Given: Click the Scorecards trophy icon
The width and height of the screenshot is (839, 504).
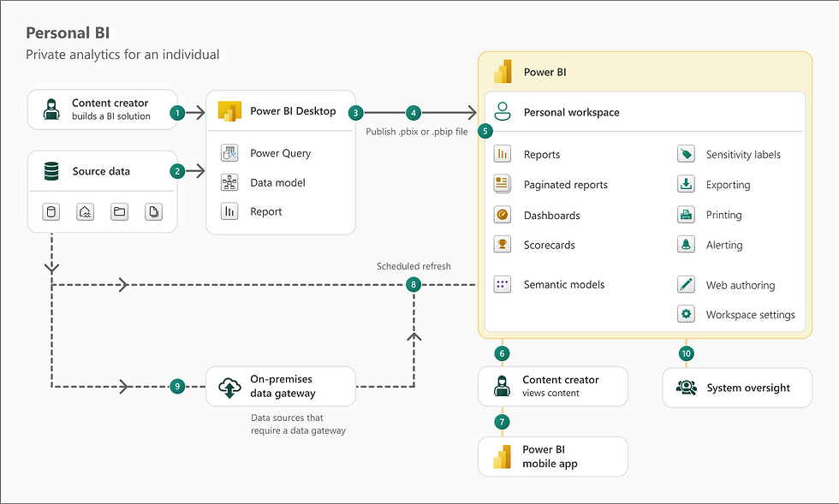Looking at the screenshot, I should (x=503, y=245).
